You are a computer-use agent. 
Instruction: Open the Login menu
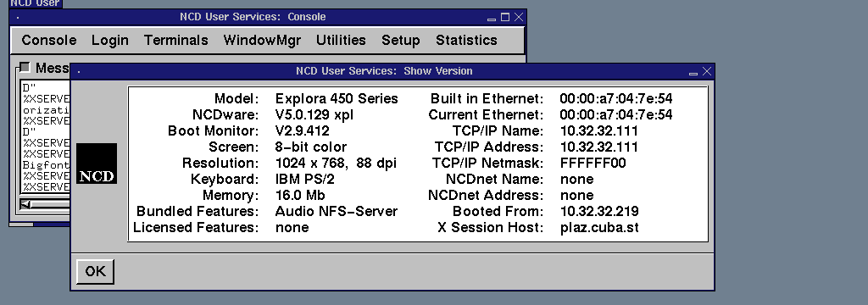(110, 41)
